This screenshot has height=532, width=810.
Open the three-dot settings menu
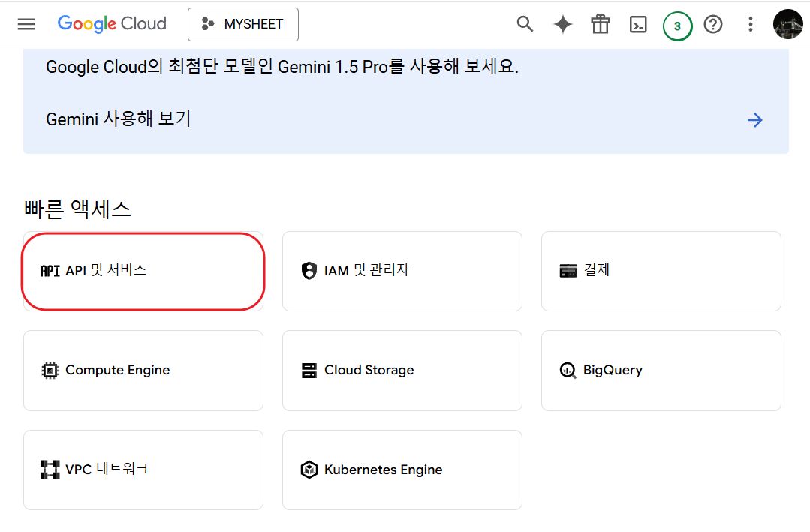[751, 24]
